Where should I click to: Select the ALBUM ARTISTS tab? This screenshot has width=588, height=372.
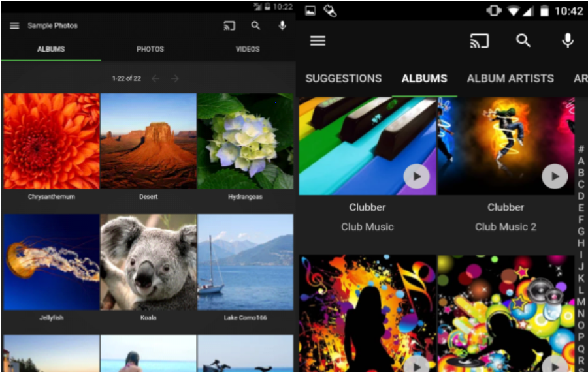510,78
